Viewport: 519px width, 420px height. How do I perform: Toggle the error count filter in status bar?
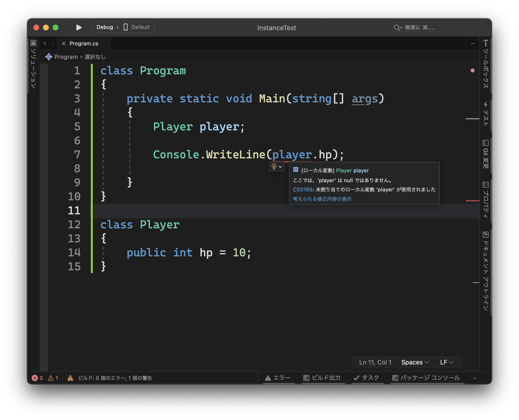coord(37,378)
